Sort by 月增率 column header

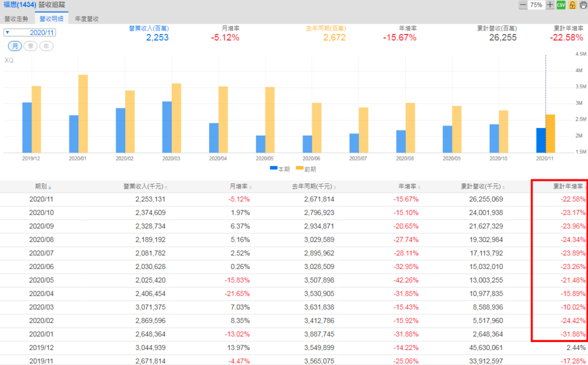pyautogui.click(x=239, y=187)
